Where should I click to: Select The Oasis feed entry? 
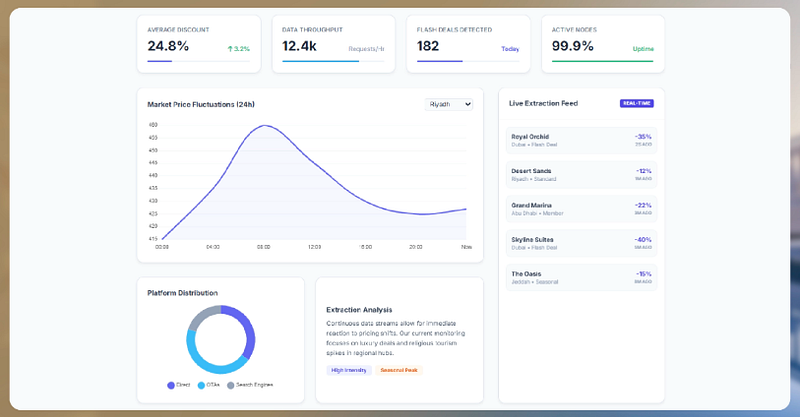(581, 277)
